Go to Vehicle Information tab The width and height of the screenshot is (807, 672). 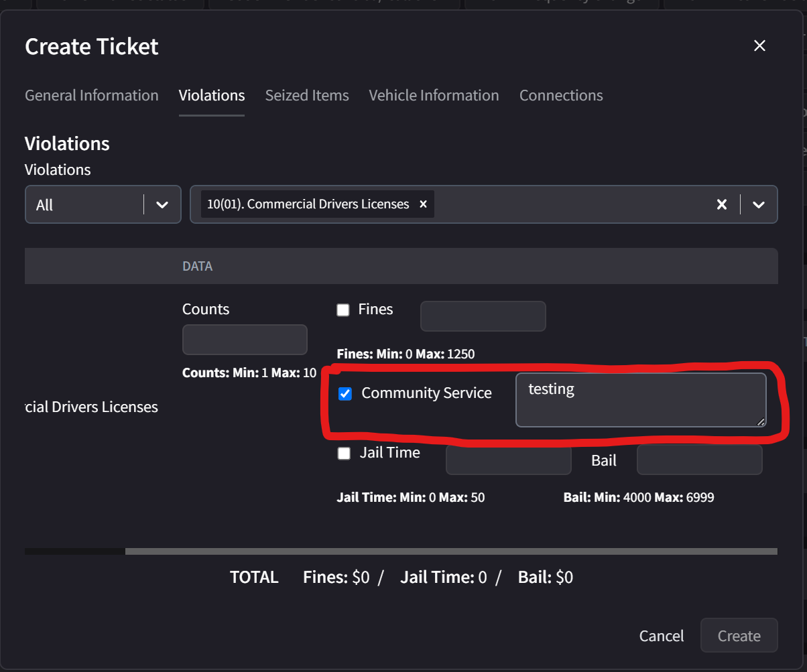(x=434, y=95)
